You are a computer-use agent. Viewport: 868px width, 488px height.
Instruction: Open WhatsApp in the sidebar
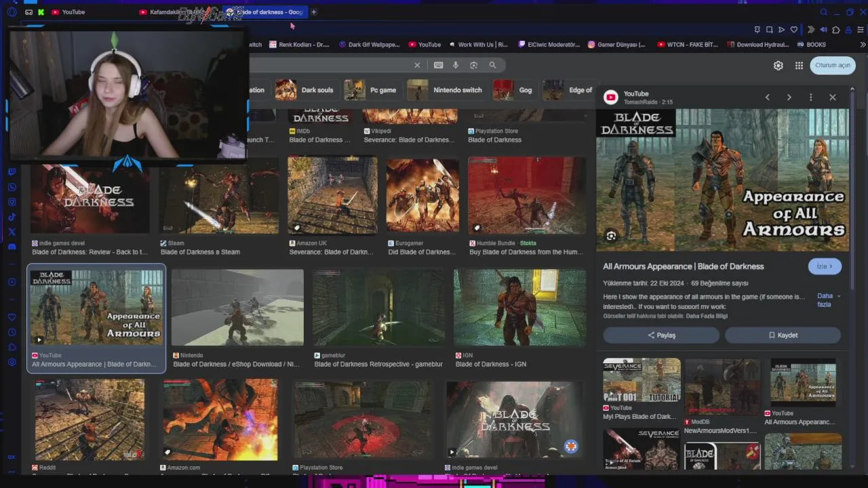pyautogui.click(x=12, y=187)
